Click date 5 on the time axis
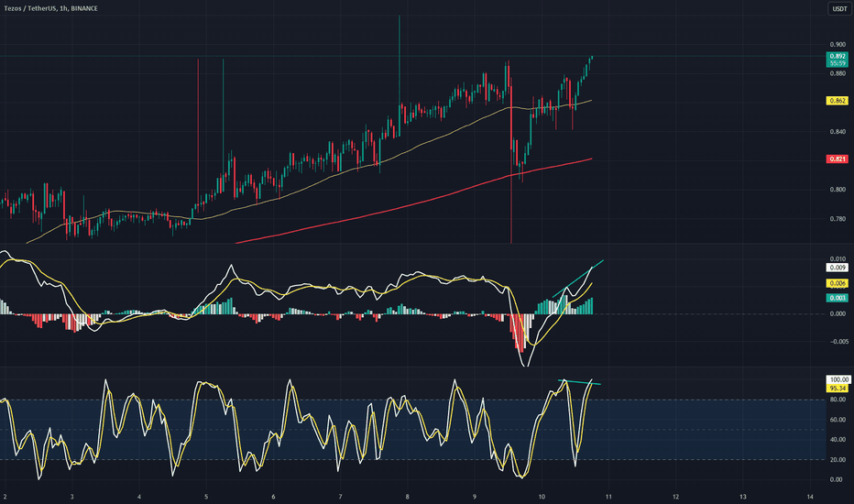This screenshot has width=854, height=504. point(206,496)
